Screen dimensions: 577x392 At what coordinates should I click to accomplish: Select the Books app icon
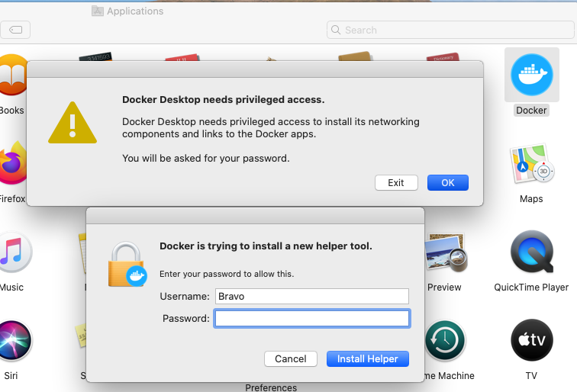coord(13,75)
